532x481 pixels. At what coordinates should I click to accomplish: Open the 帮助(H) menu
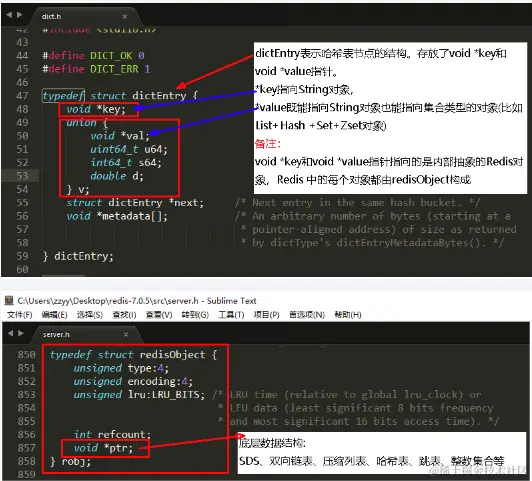pos(348,315)
